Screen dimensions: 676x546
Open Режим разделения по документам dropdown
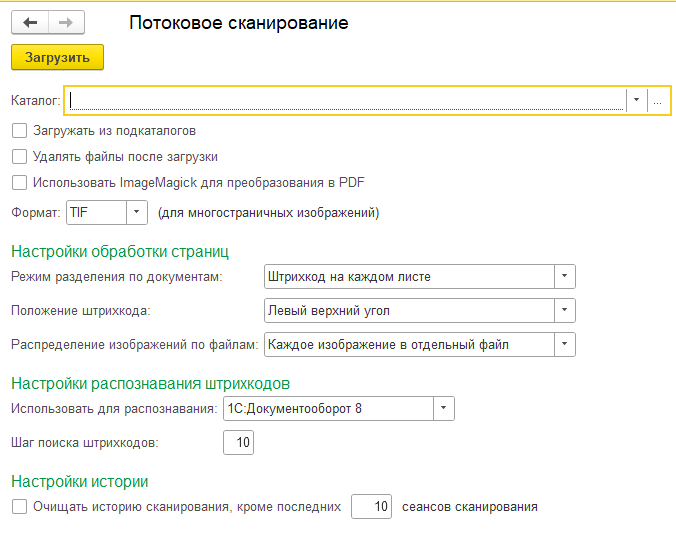565,276
